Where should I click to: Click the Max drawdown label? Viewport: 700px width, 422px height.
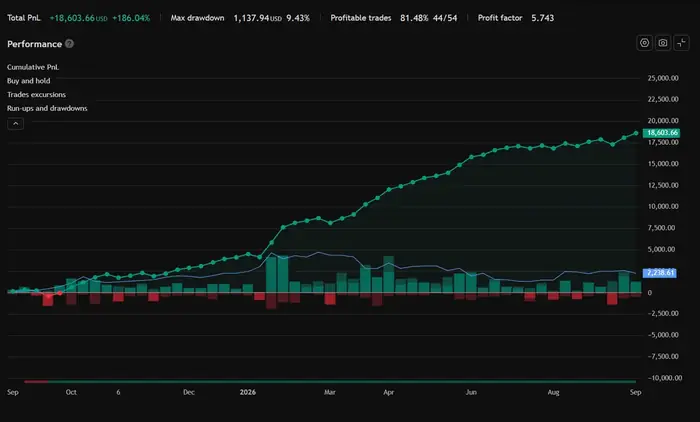(197, 18)
